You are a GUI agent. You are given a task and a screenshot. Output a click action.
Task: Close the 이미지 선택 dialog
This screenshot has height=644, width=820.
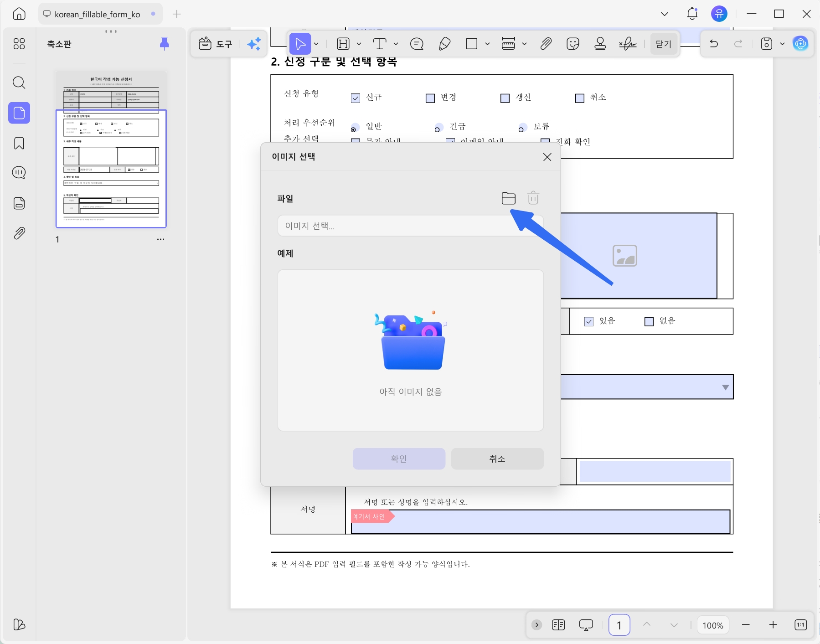coord(547,157)
